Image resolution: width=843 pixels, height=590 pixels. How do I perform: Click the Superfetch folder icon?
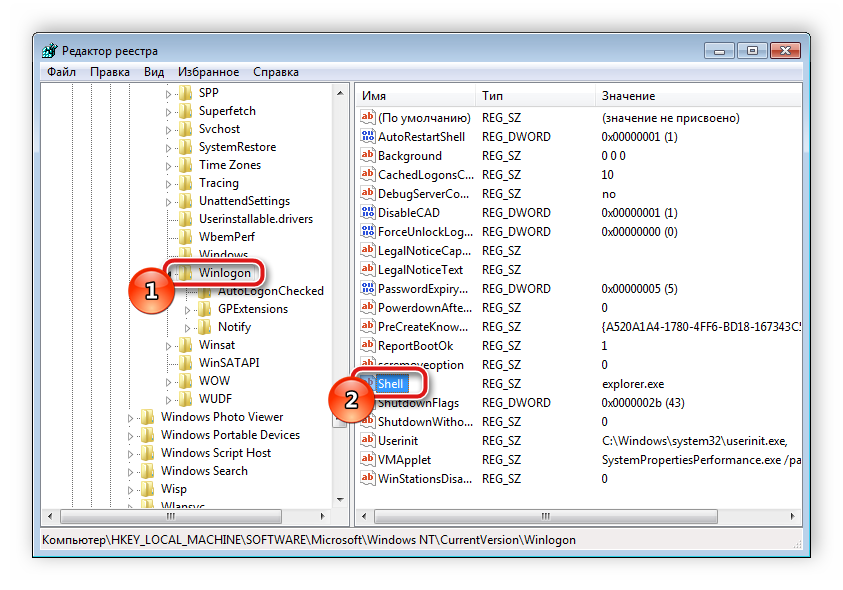coord(186,111)
